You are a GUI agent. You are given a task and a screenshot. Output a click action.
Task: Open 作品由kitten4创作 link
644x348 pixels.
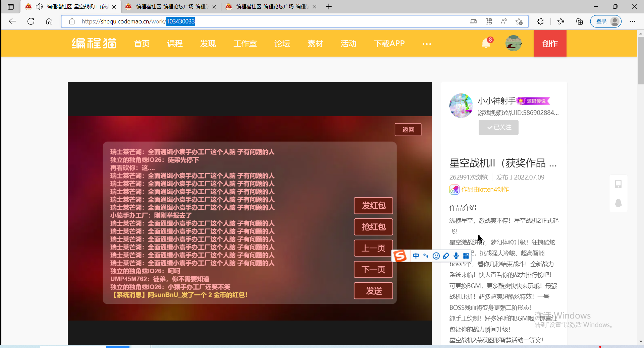click(485, 190)
